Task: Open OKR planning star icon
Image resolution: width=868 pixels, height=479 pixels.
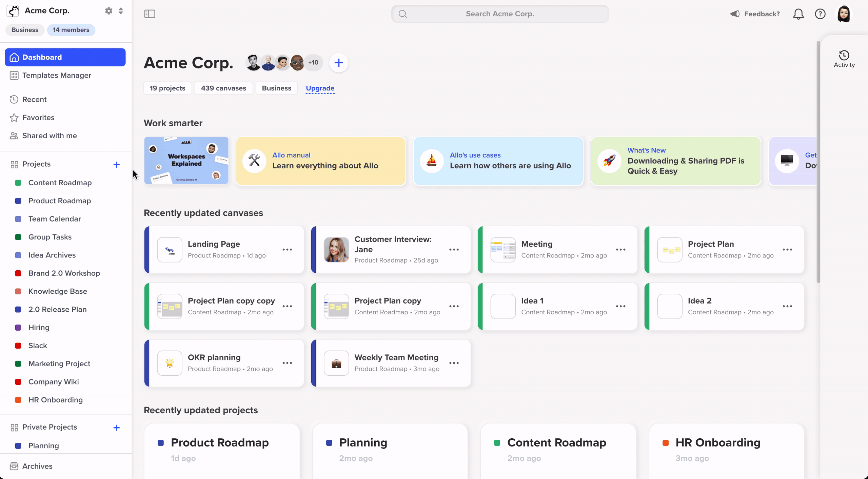Action: coord(170,363)
